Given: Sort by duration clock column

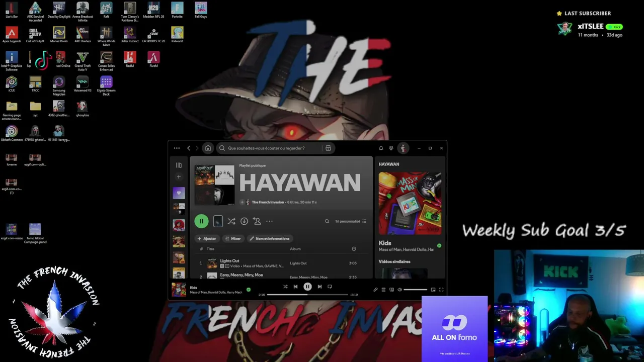Looking at the screenshot, I should coord(354,249).
